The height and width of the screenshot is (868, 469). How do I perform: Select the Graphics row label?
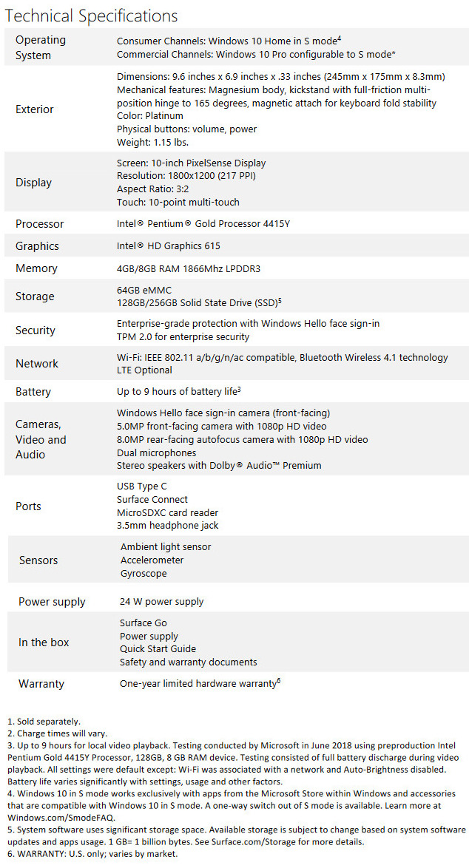37,246
